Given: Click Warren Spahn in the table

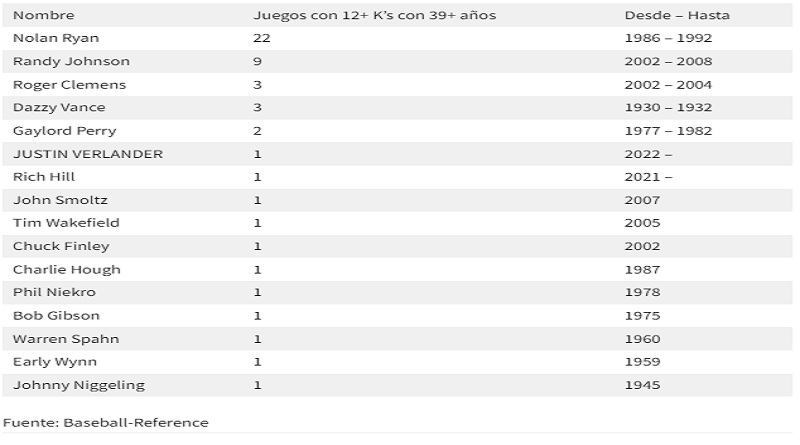Looking at the screenshot, I should [65, 339].
